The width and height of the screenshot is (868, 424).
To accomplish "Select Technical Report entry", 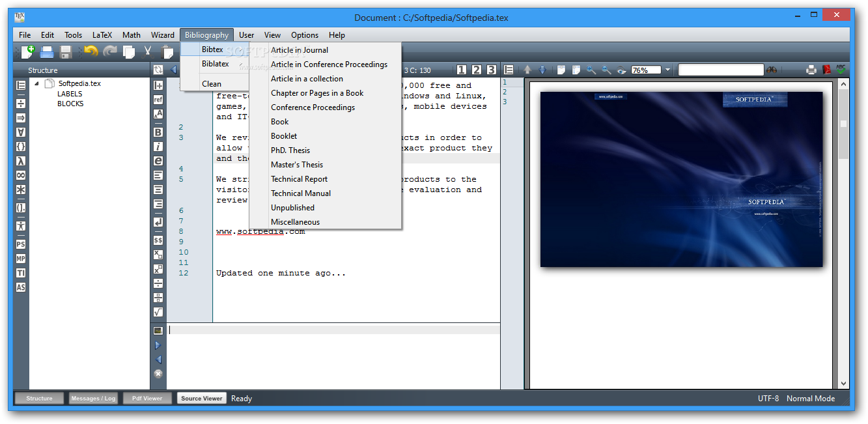I will pyautogui.click(x=326, y=179).
